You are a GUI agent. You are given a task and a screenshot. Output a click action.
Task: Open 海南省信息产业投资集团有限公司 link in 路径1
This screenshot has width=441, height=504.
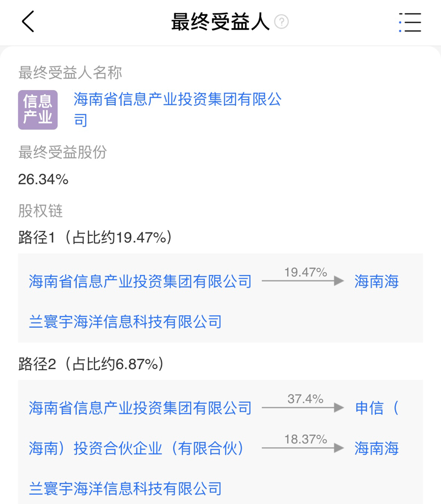140,282
